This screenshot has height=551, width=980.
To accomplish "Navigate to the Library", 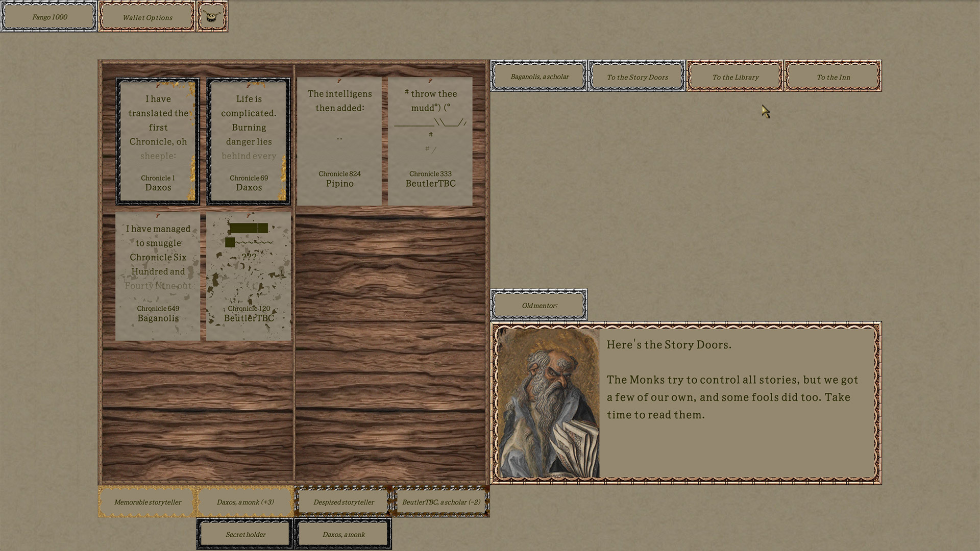I will pos(735,77).
